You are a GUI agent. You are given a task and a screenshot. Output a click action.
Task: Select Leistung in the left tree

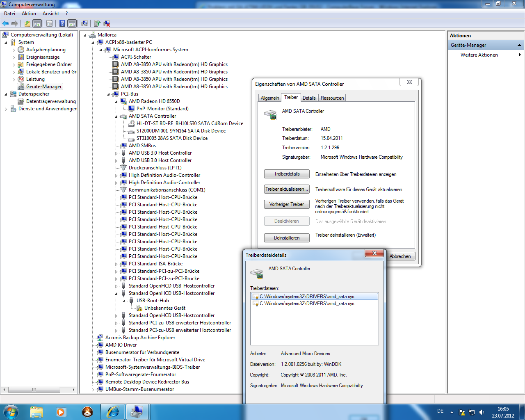tap(35, 79)
